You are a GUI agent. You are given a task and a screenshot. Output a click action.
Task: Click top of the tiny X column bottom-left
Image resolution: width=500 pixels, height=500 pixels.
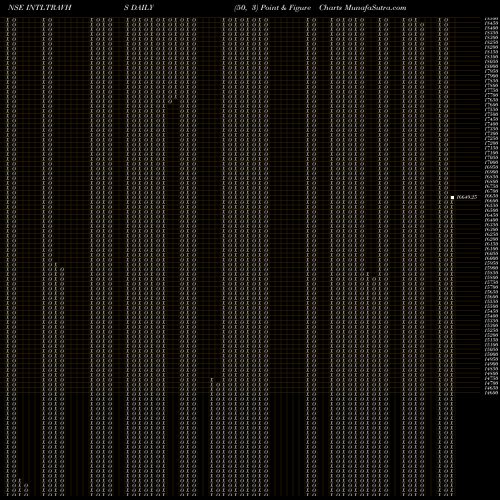click(x=20, y=480)
